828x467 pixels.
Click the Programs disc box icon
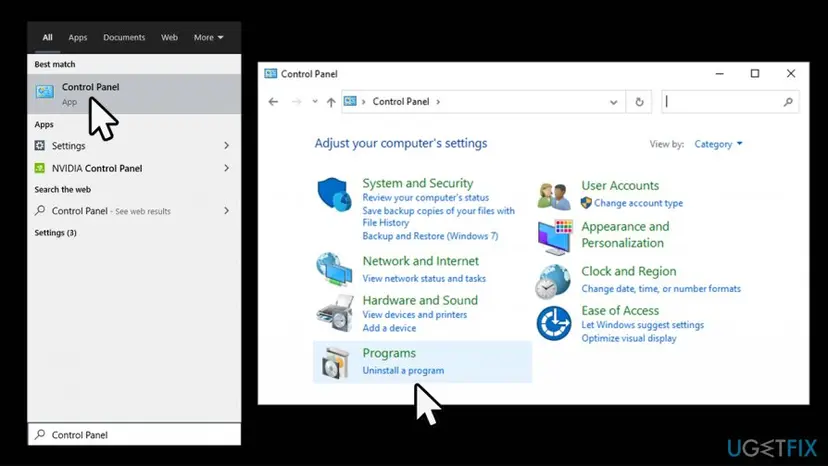[x=335, y=362]
